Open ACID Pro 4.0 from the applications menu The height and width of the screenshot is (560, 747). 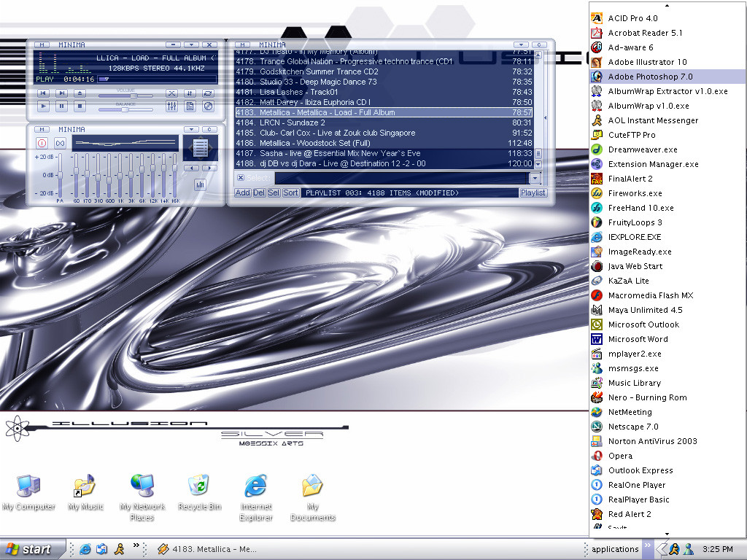[x=667, y=18]
